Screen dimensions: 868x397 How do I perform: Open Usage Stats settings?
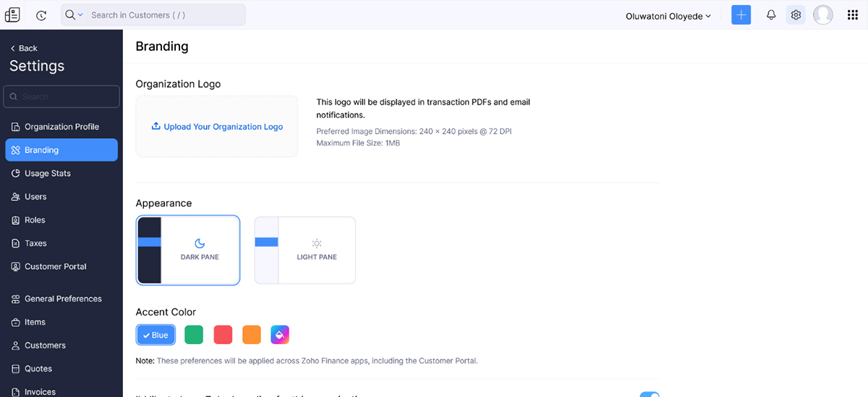[61, 174]
